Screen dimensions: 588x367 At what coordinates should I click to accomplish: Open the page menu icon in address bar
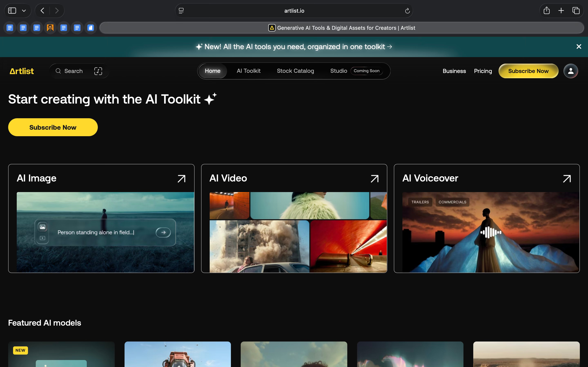[x=181, y=11]
